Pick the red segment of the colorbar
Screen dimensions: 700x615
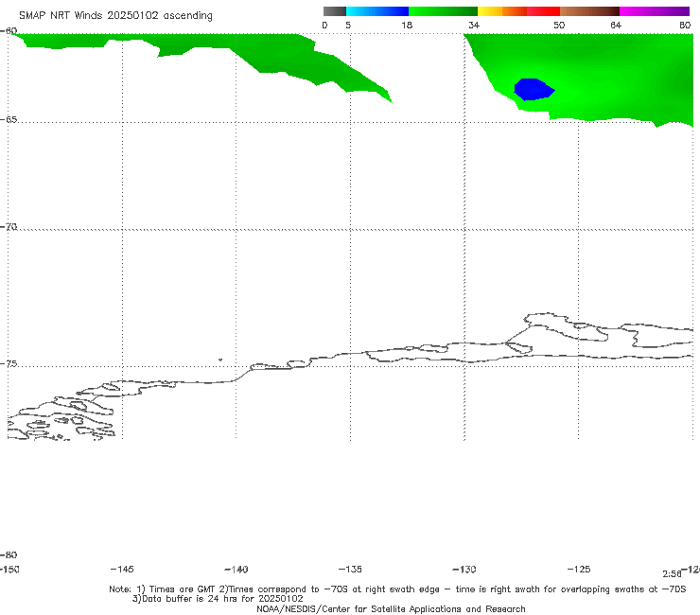[543, 11]
